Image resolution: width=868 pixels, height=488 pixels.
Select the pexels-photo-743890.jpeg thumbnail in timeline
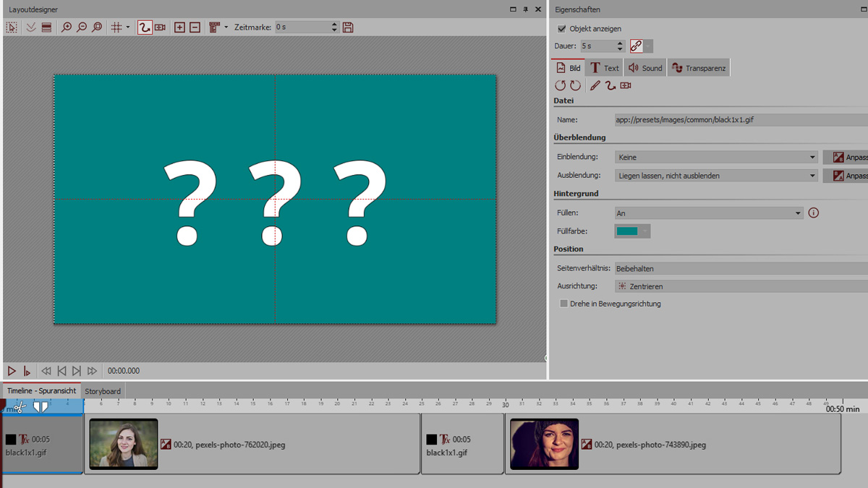coord(544,444)
